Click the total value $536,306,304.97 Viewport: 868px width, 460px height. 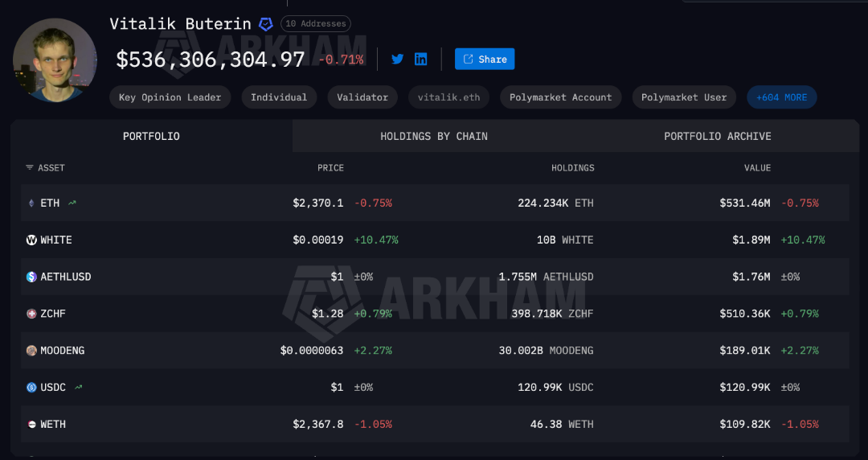[211, 60]
